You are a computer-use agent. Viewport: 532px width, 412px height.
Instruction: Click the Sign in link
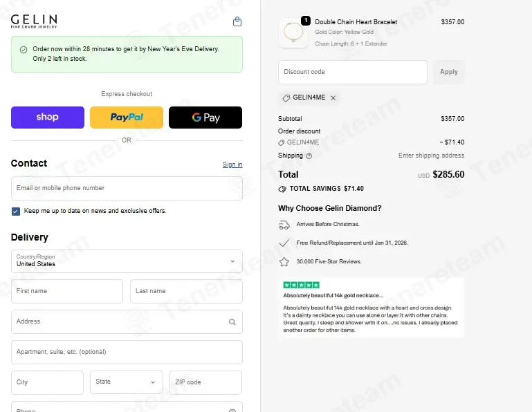[x=232, y=165]
